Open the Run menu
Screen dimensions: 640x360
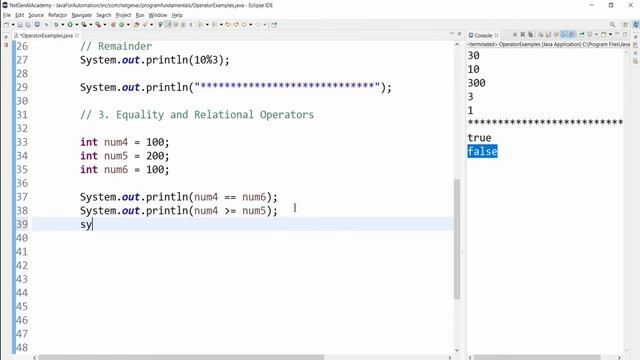140,15
